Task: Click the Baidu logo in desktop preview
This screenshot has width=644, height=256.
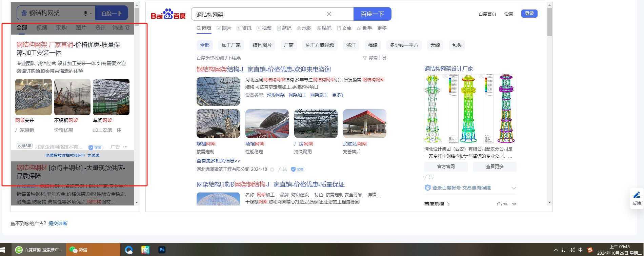Action: coord(168,14)
